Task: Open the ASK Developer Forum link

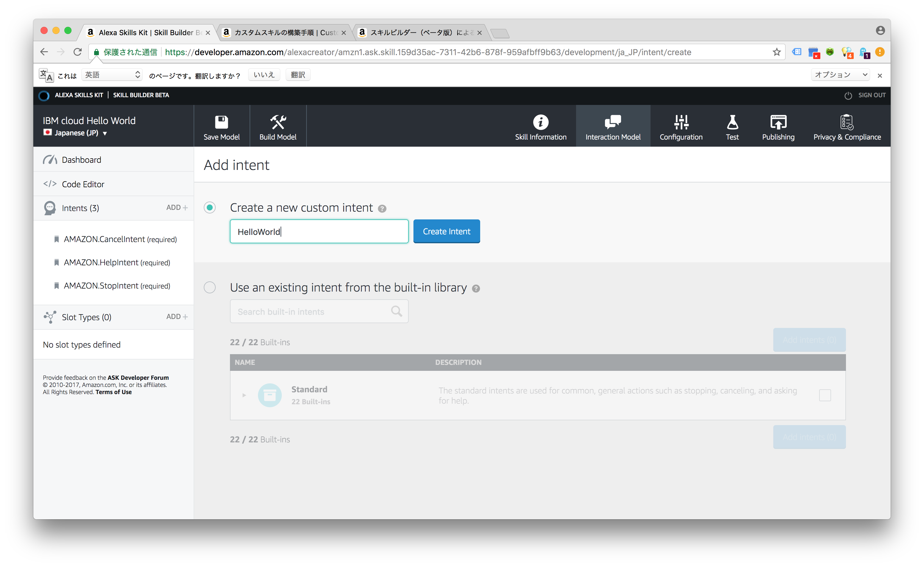Action: (138, 377)
